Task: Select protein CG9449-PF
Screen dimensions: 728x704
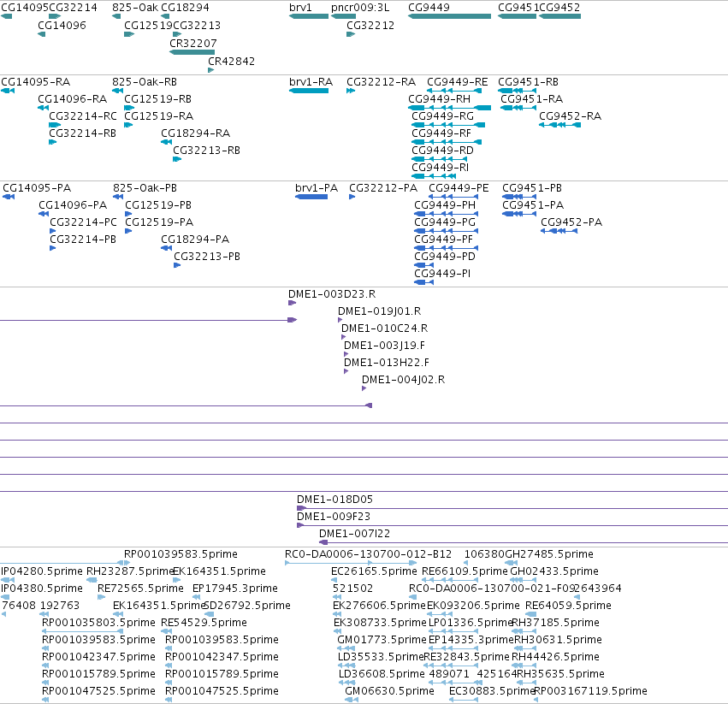Action: tap(443, 240)
